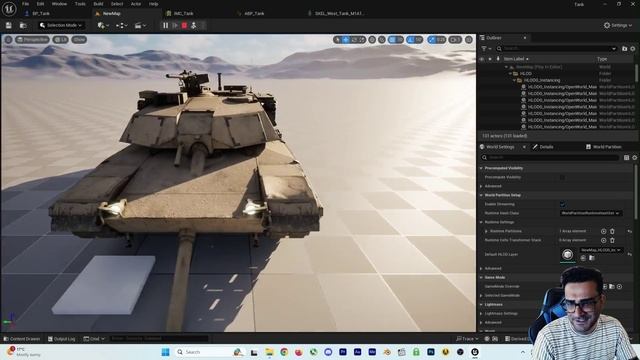Toggle the Enable Streaming checkbox
This screenshot has width=640, height=360.
[562, 204]
